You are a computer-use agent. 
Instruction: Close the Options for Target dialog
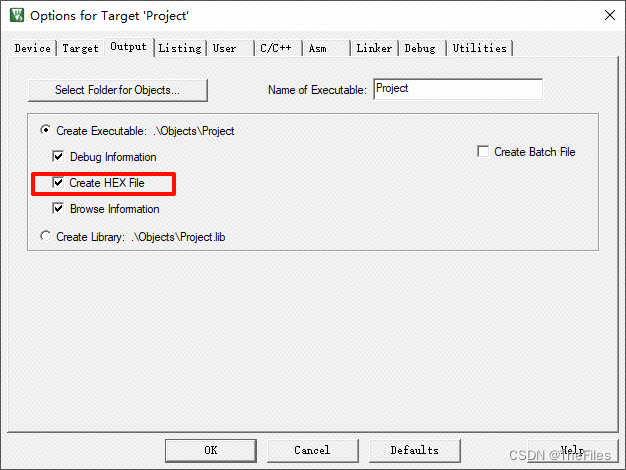pos(610,15)
